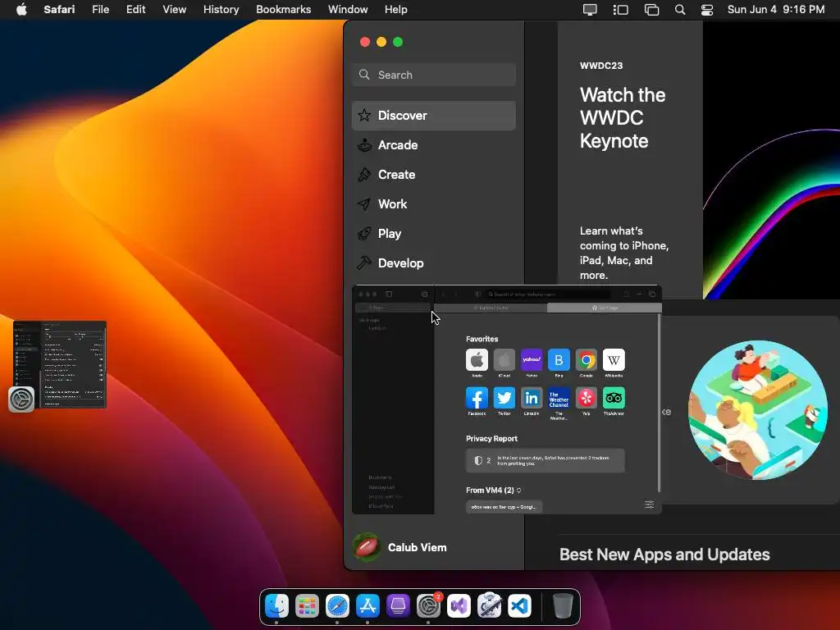Image resolution: width=840 pixels, height=630 pixels.
Task: Click the date and time clock
Action: pyautogui.click(x=776, y=9)
